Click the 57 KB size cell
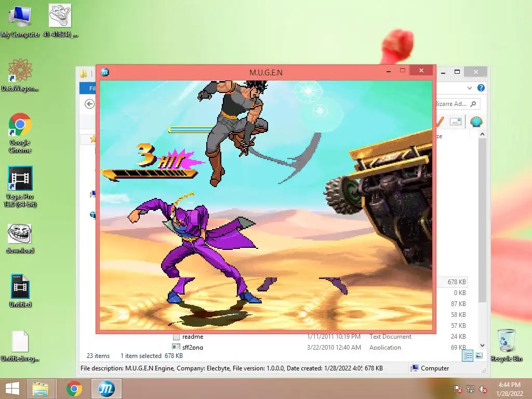This screenshot has height=399, width=532. (x=458, y=325)
